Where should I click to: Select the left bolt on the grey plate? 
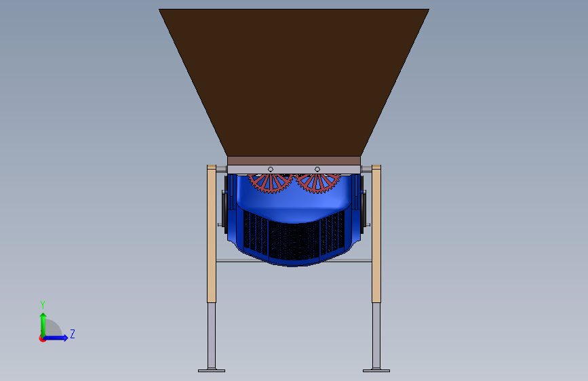point(271,169)
